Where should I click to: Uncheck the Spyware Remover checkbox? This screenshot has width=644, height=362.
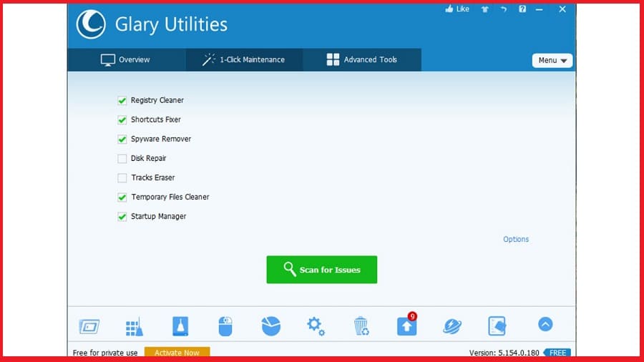point(122,139)
